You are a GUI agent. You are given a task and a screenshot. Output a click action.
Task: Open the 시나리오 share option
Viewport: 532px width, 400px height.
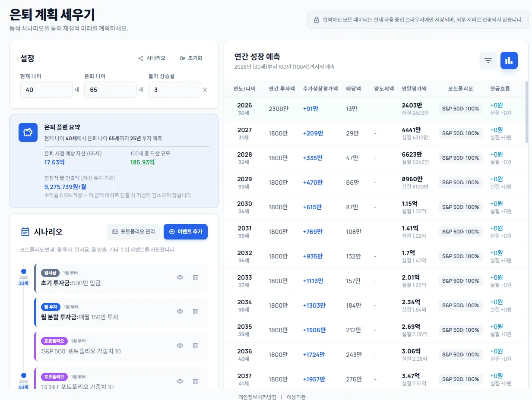tap(152, 58)
